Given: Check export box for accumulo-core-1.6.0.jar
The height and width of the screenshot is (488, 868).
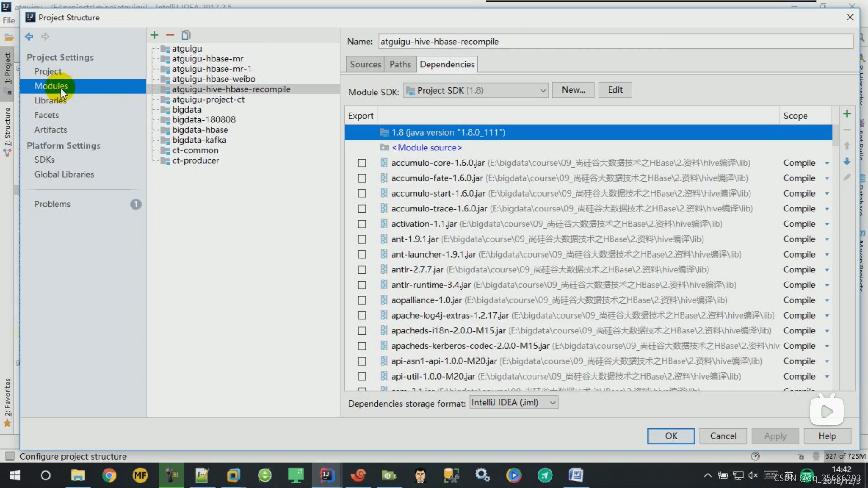Looking at the screenshot, I should [x=362, y=163].
